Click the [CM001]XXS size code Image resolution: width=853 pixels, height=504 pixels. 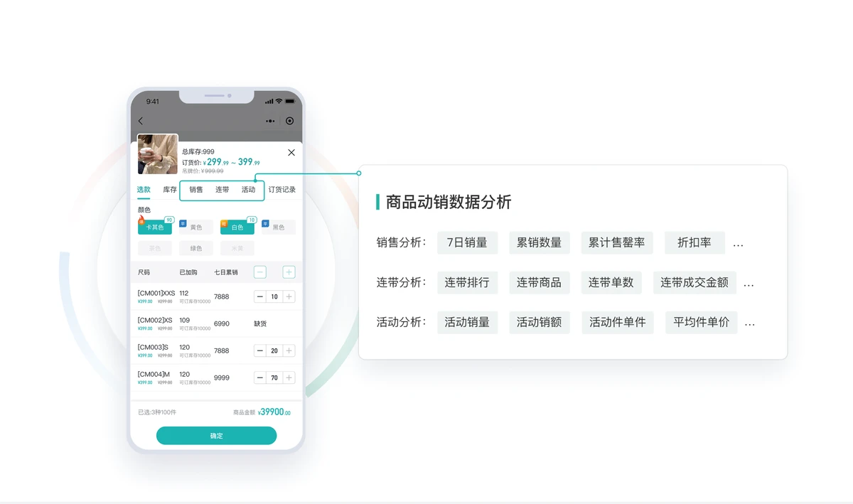(x=156, y=293)
